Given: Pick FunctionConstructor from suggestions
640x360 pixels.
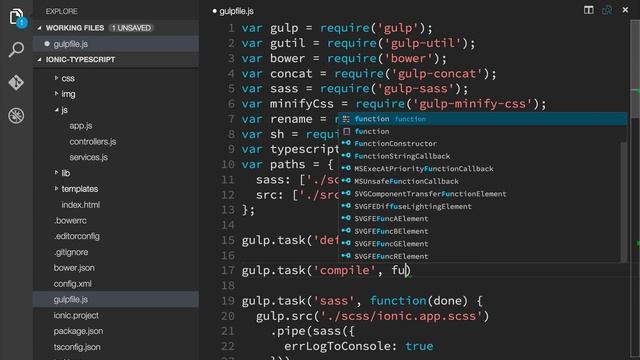Looking at the screenshot, I should [480, 144].
